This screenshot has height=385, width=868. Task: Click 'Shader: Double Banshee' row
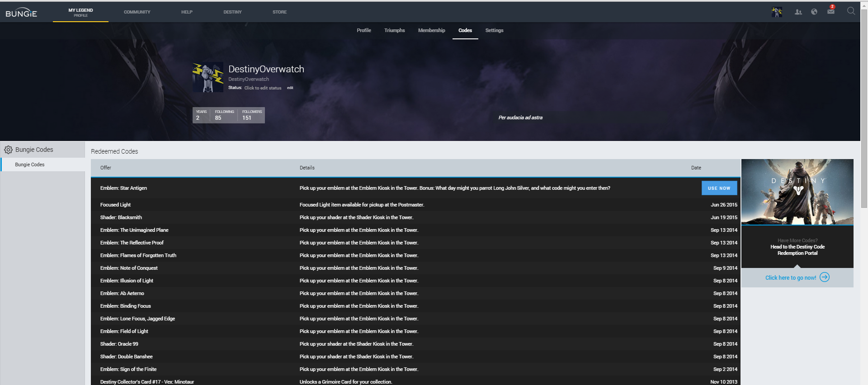coord(415,357)
